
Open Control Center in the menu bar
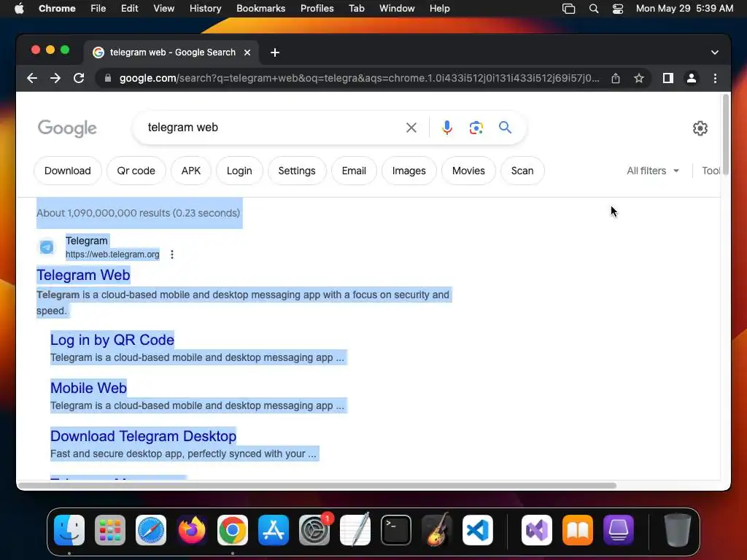point(617,9)
